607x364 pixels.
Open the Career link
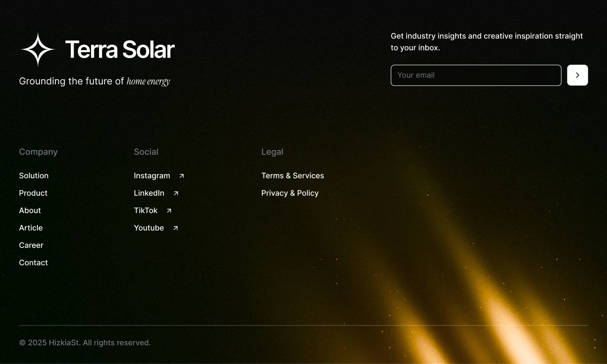pos(31,245)
